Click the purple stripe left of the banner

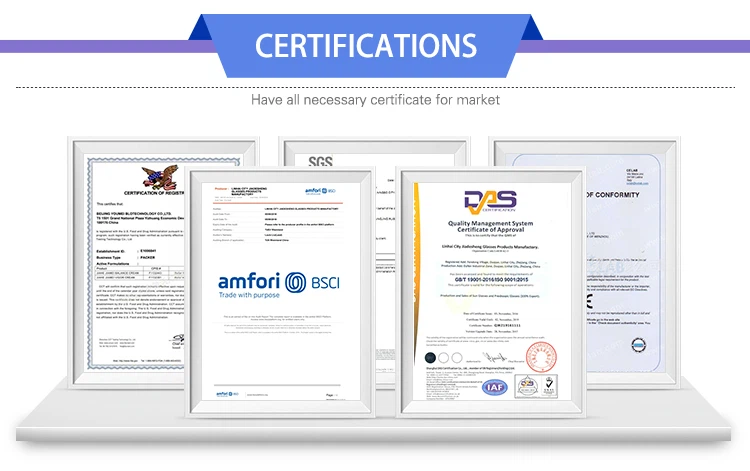click(100, 45)
